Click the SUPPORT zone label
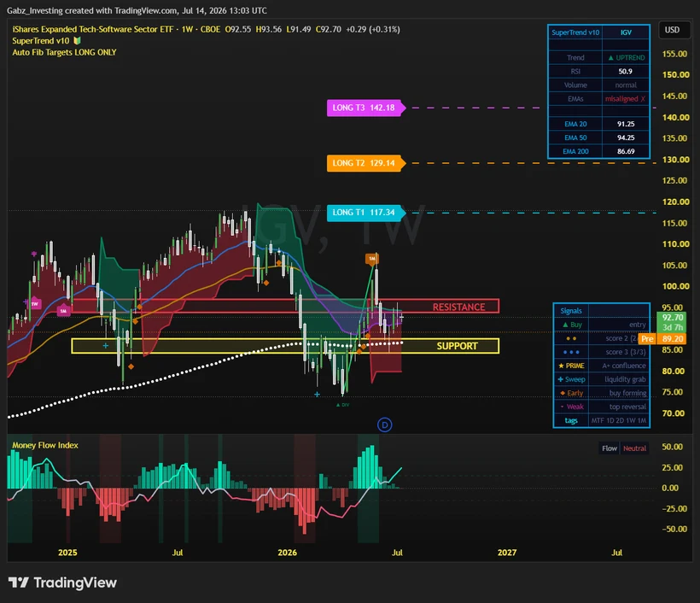Image resolution: width=700 pixels, height=603 pixels. (x=458, y=346)
